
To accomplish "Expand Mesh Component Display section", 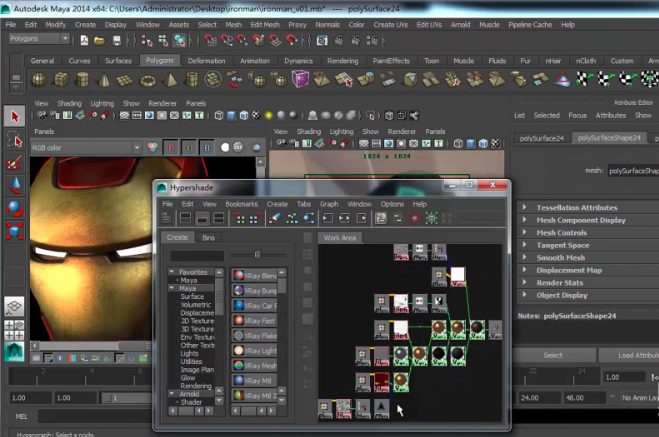I will point(525,220).
